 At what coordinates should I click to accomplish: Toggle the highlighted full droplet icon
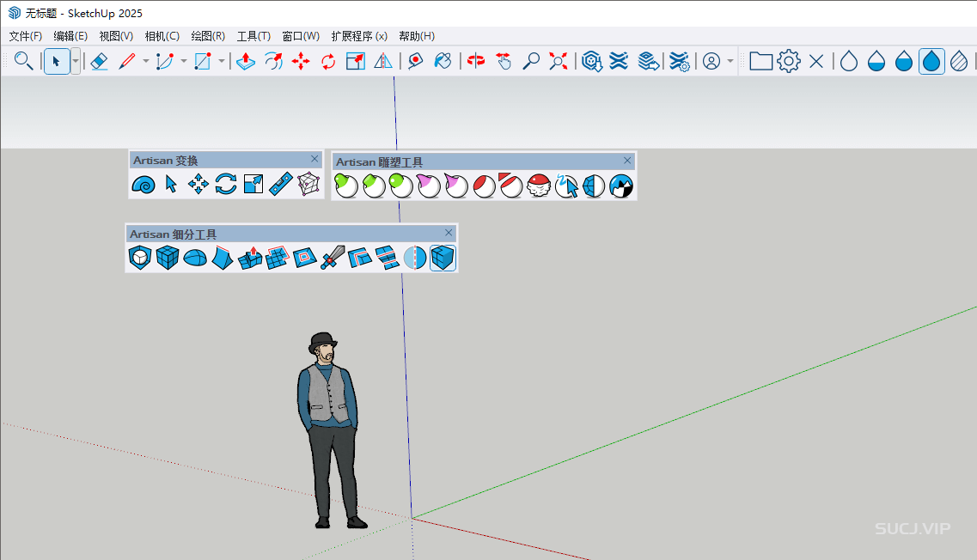(931, 61)
